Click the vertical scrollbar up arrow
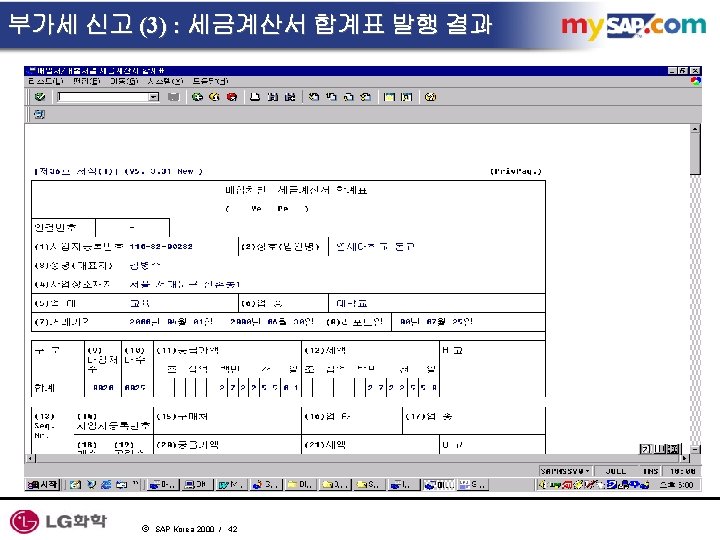Screen dimensions: 720x540 click(695, 129)
